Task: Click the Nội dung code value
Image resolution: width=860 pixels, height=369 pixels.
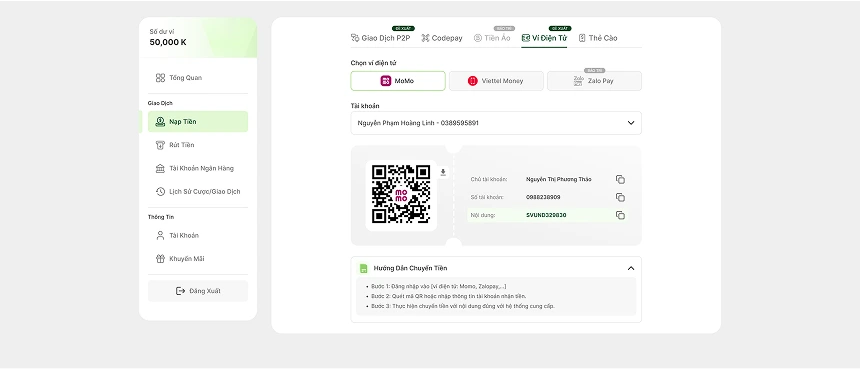Action: click(x=546, y=215)
